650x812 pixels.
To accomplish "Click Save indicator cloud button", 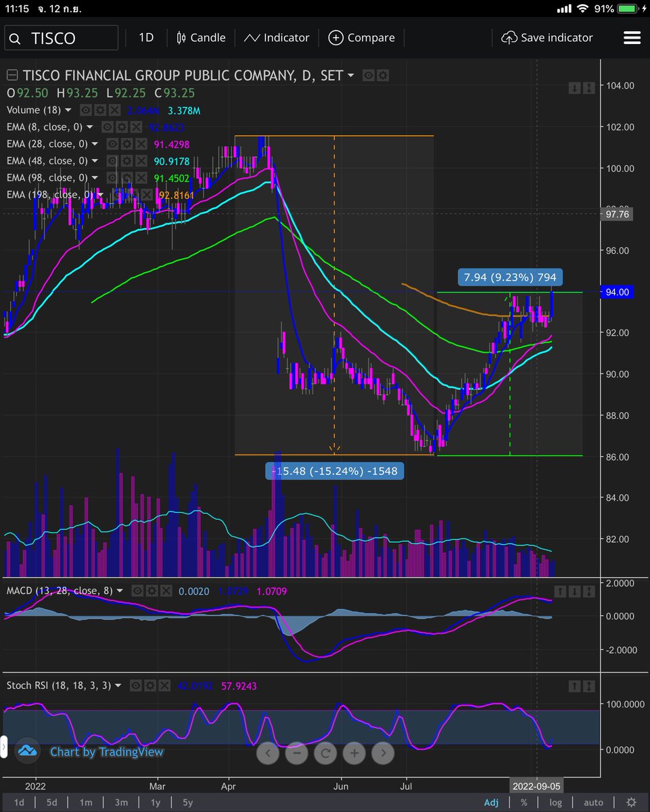I will click(x=547, y=38).
